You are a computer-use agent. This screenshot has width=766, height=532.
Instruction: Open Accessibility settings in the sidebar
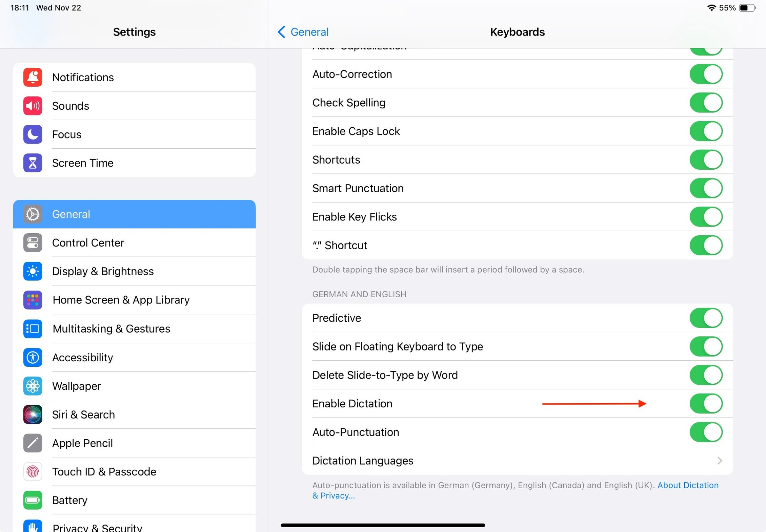pos(82,358)
